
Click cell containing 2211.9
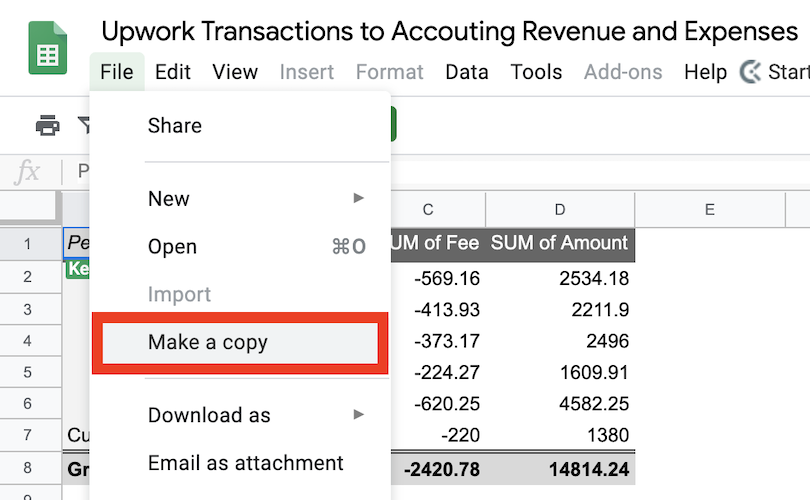pos(560,309)
